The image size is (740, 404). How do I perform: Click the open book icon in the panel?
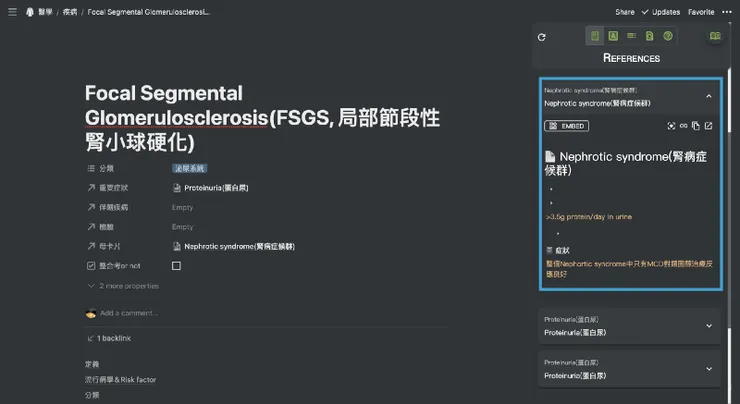point(715,36)
